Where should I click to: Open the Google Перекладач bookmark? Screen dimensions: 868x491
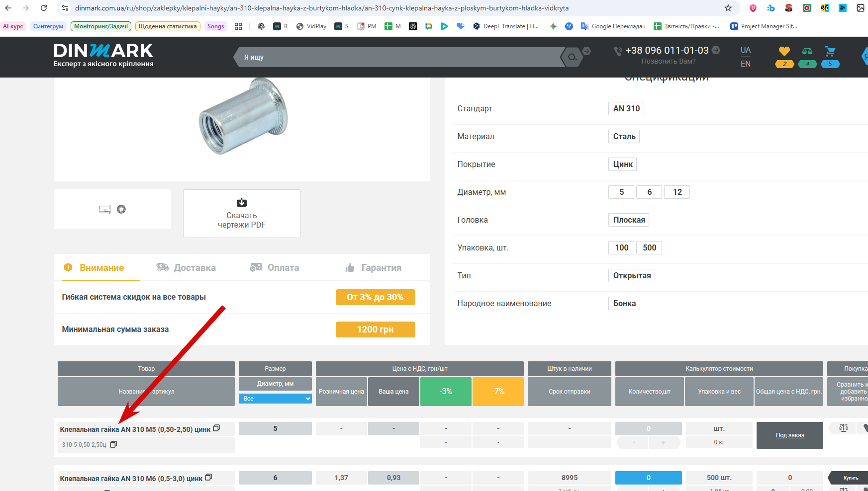point(613,26)
